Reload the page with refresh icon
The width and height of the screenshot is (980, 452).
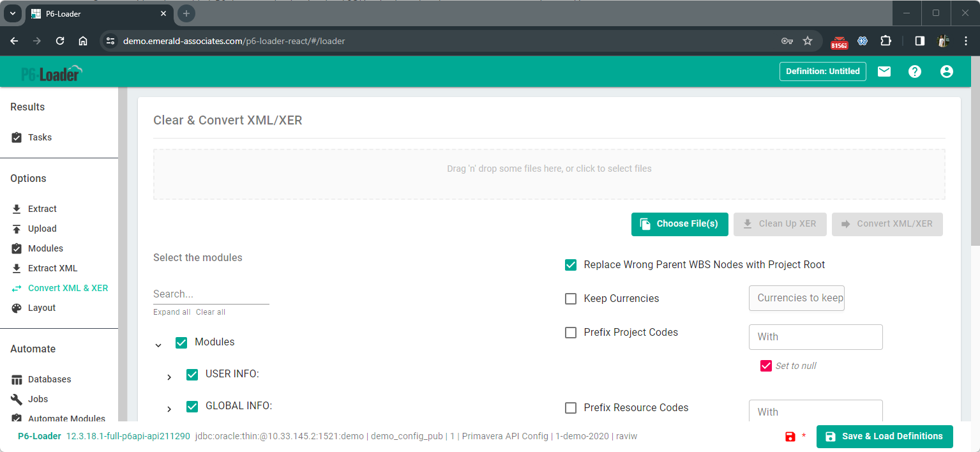pos(60,41)
